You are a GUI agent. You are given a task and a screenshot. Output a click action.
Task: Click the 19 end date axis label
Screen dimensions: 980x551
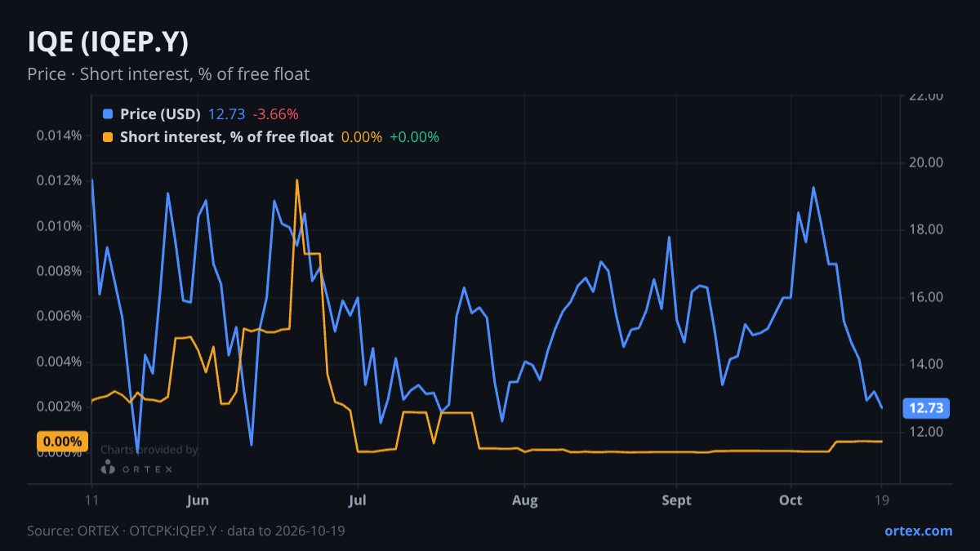(882, 500)
